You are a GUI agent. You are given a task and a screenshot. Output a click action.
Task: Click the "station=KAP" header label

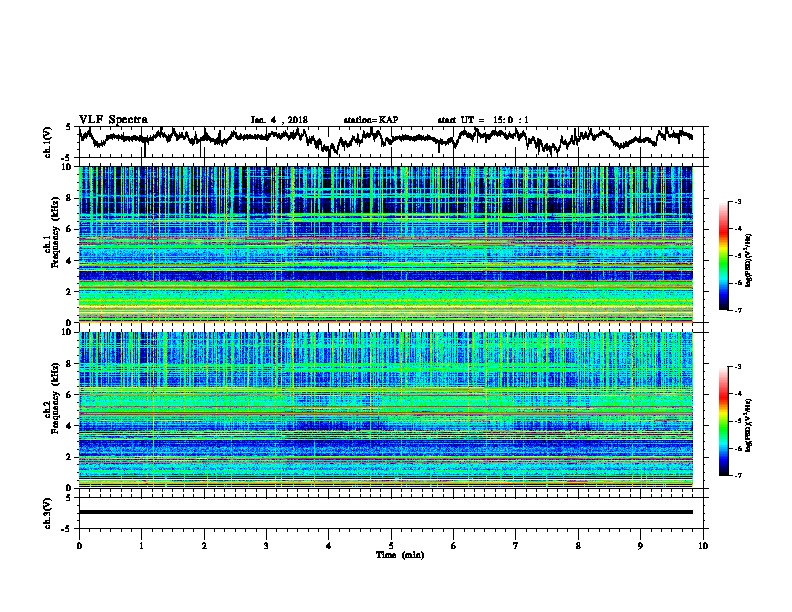371,120
